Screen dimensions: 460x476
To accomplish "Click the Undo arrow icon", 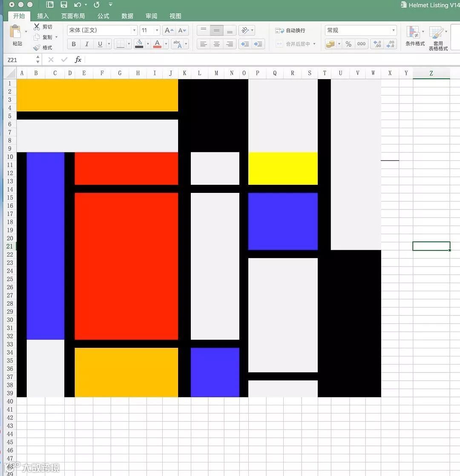I will 78,5.
